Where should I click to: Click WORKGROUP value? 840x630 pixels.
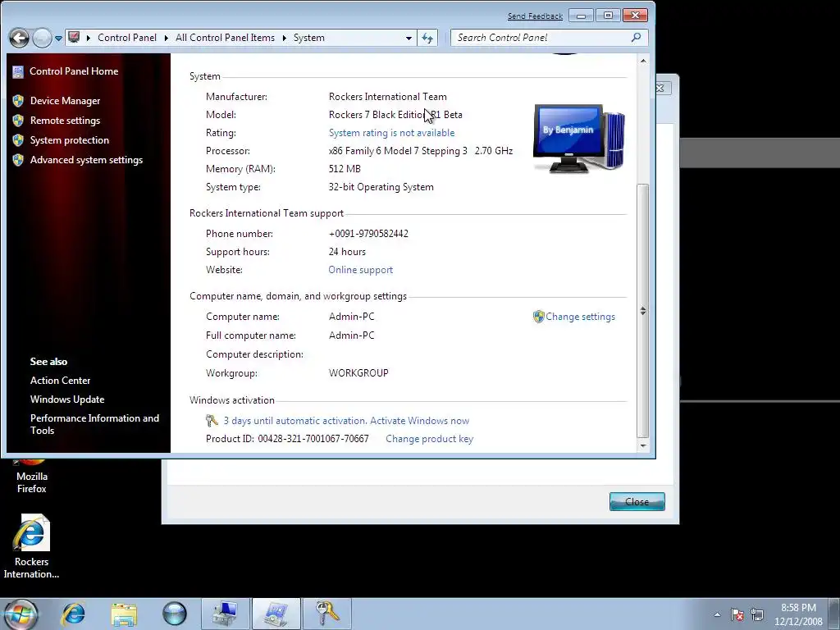[358, 373]
